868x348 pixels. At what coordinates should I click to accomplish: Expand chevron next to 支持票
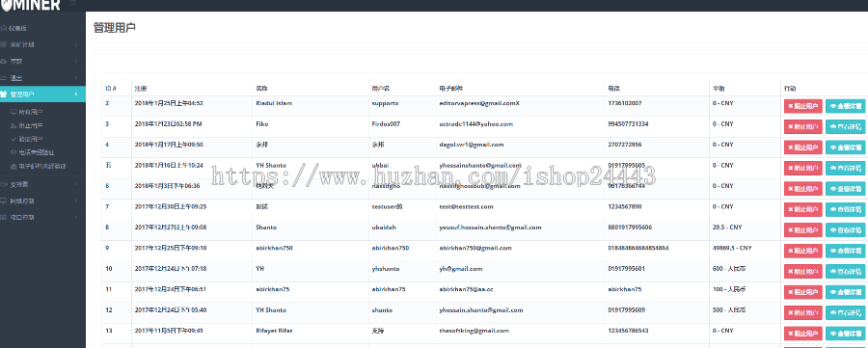(76, 184)
